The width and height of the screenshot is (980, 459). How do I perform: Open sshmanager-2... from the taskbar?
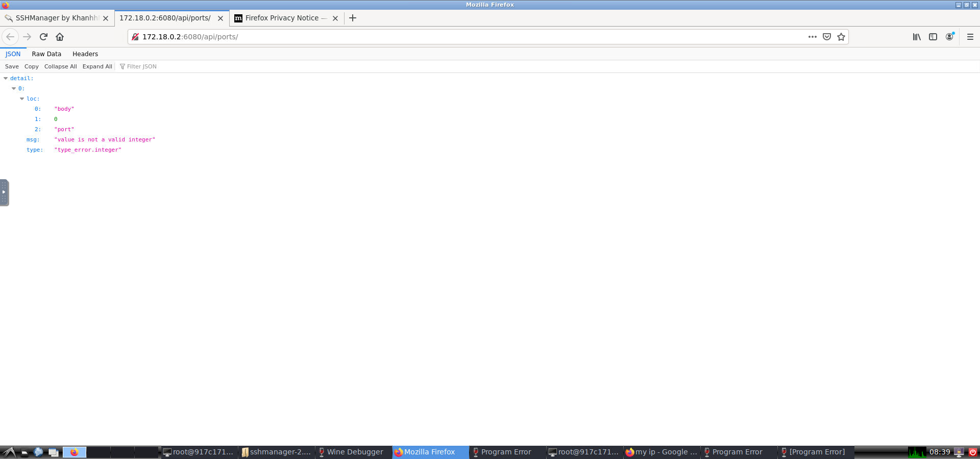[x=276, y=452]
